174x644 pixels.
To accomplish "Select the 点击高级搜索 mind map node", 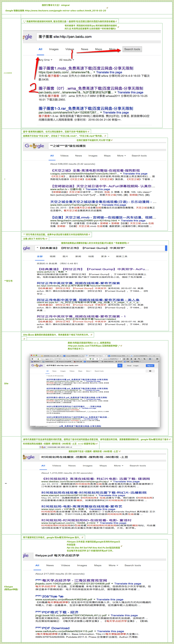I will (x=8, y=73).
